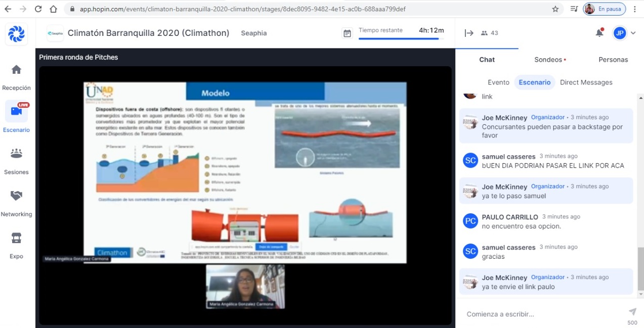
Task: Click the Tiempo restante progress bar
Action: pos(401,38)
